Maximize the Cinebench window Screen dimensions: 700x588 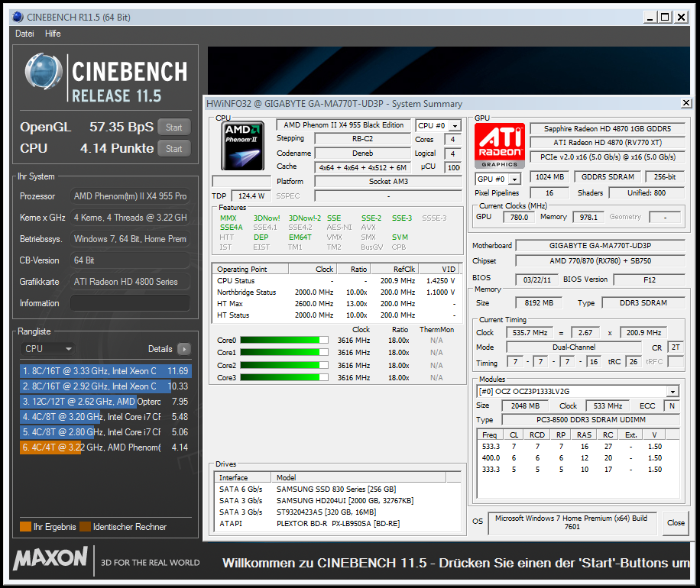665,17
